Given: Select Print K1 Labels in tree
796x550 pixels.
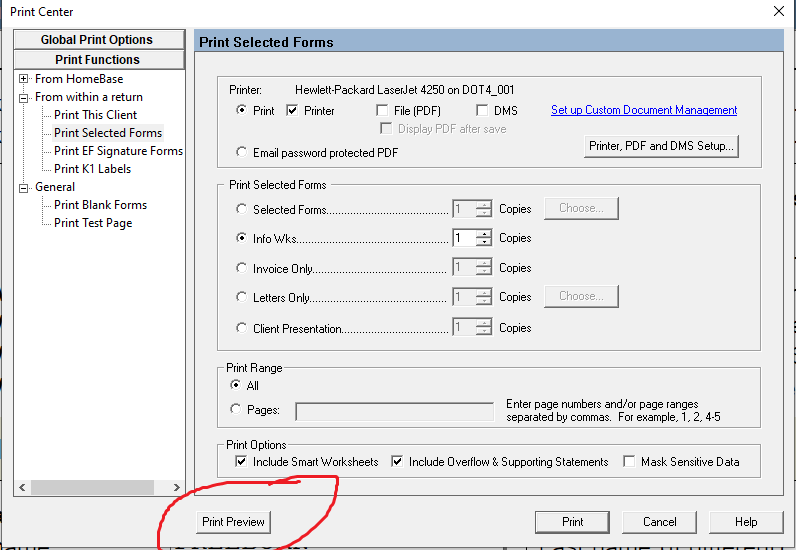Looking at the screenshot, I should pyautogui.click(x=92, y=169).
